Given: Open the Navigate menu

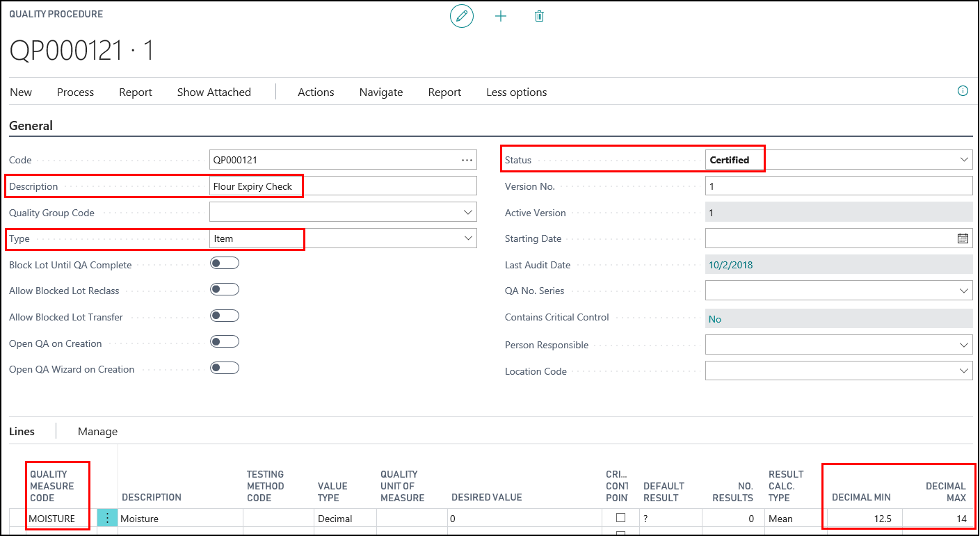Looking at the screenshot, I should (x=380, y=92).
